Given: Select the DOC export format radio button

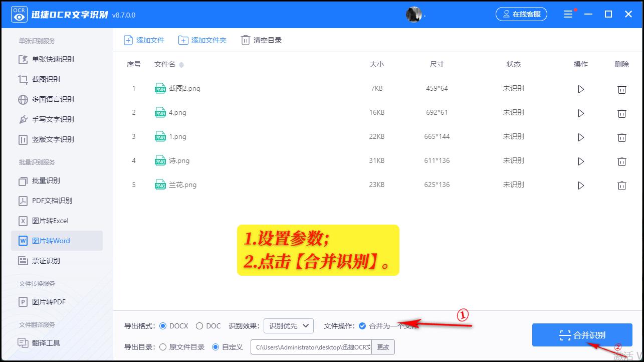Looking at the screenshot, I should click(x=198, y=325).
